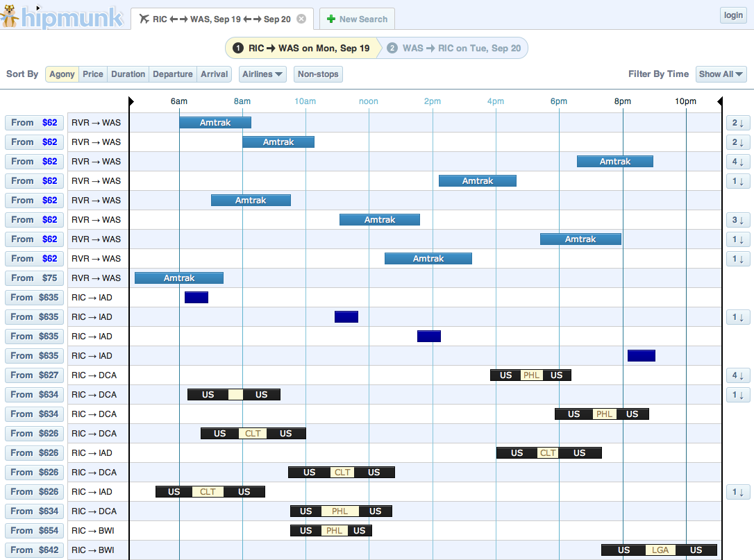Expand 4 more results on $627 RIC to DCA row
The width and height of the screenshot is (754, 560).
coord(737,375)
